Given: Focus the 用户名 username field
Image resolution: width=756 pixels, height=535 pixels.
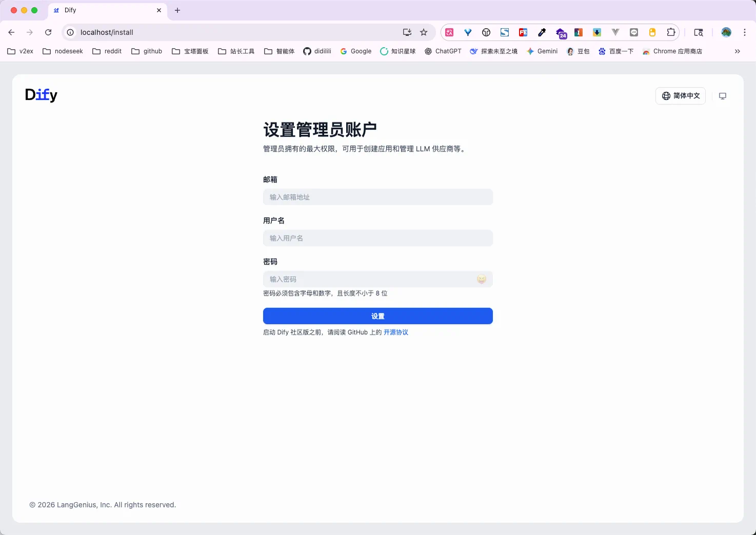Looking at the screenshot, I should coord(378,238).
